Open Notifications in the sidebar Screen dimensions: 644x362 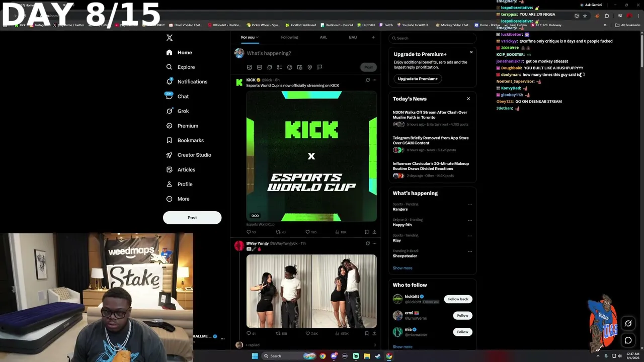[x=187, y=81]
